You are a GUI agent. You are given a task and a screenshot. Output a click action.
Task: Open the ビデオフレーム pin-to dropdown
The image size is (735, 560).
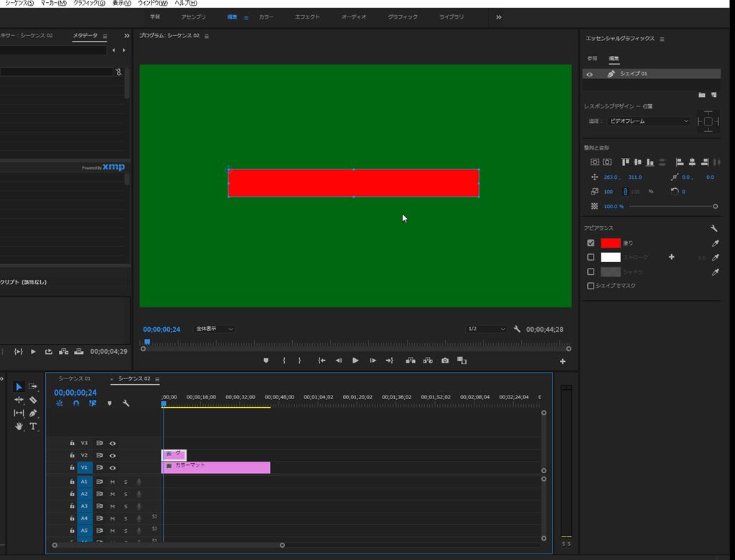pyautogui.click(x=649, y=121)
